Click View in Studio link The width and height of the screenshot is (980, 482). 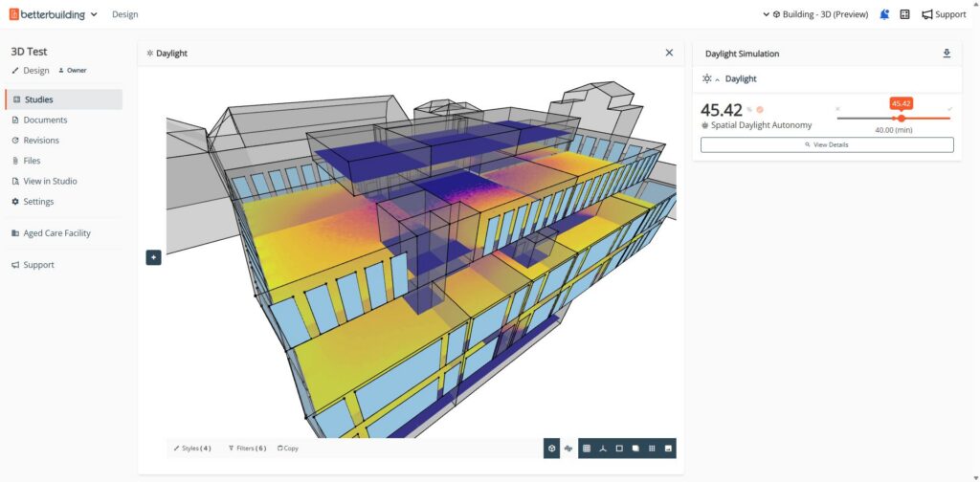44,181
